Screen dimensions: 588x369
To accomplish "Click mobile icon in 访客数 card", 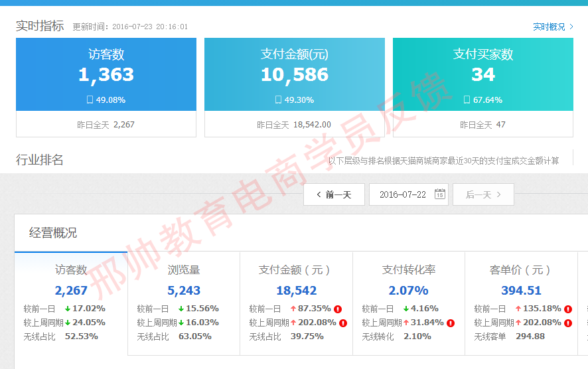I will [x=90, y=100].
